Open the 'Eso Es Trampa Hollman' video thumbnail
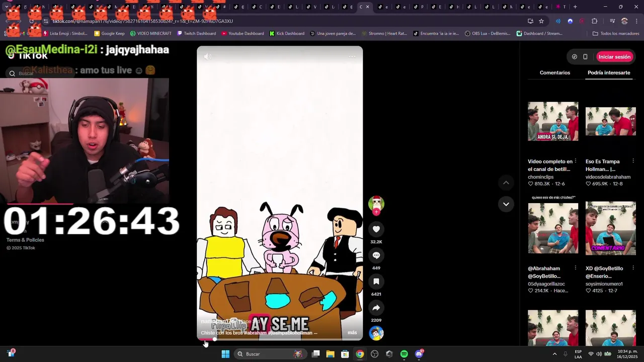The height and width of the screenshot is (362, 644). click(x=611, y=121)
